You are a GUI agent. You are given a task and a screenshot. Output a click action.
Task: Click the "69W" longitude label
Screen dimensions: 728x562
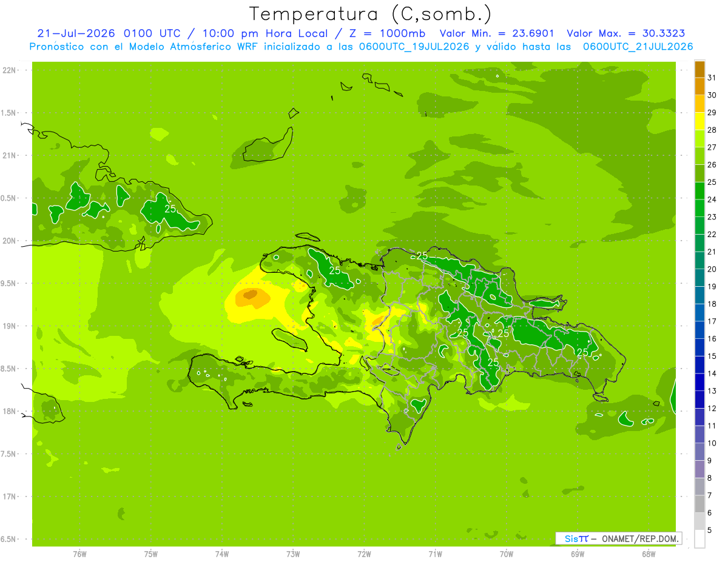tap(578, 554)
